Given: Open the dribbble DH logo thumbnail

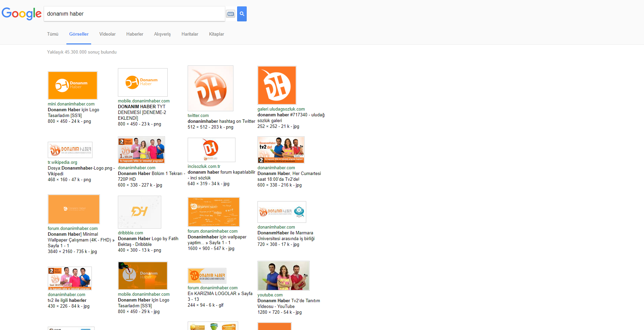Looking at the screenshot, I should pyautogui.click(x=140, y=212).
